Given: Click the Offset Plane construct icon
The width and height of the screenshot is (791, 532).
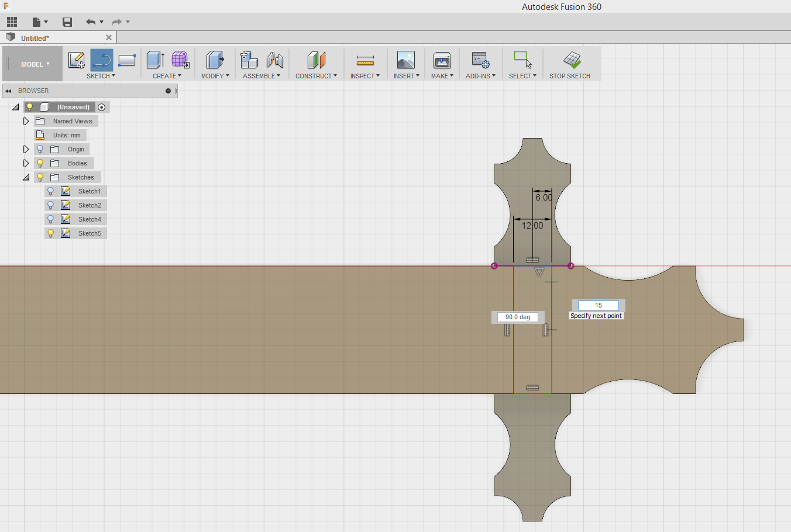Looking at the screenshot, I should point(317,60).
